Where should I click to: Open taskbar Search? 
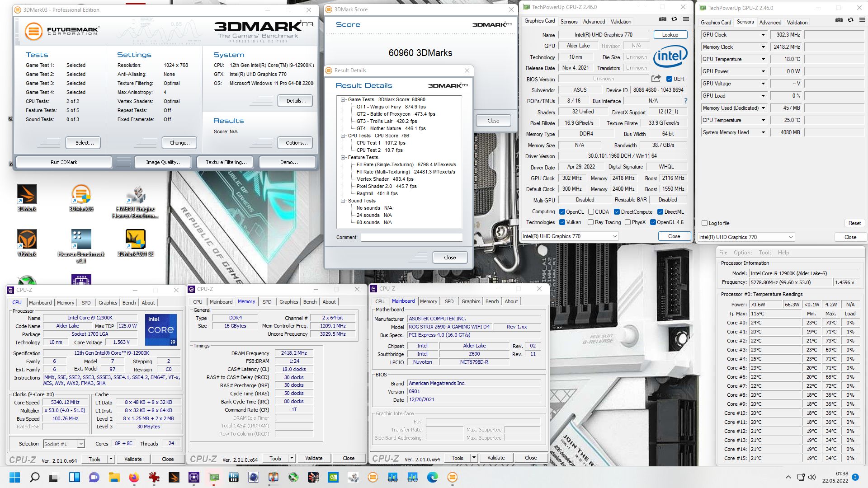(x=34, y=477)
